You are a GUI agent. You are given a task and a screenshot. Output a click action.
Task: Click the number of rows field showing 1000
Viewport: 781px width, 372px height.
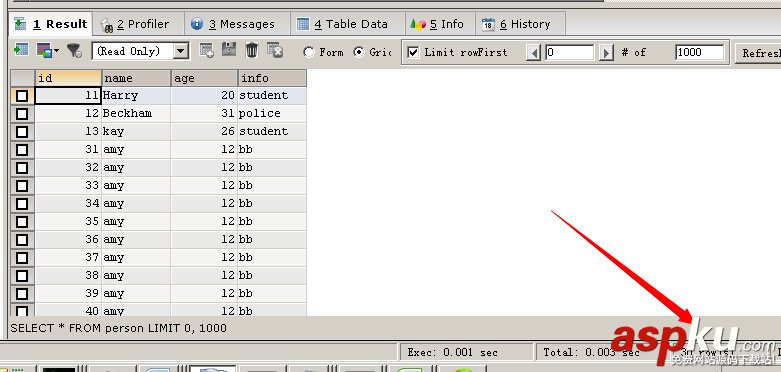pos(699,52)
